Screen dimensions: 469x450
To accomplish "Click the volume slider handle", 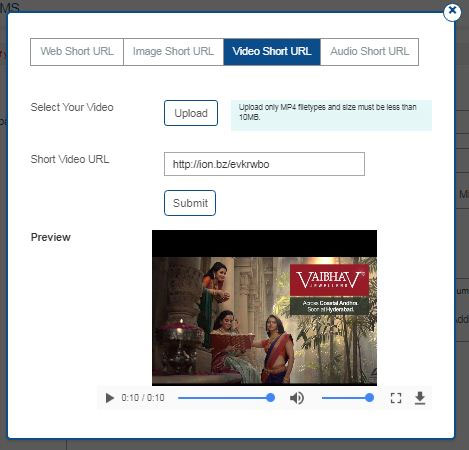I will pos(369,397).
